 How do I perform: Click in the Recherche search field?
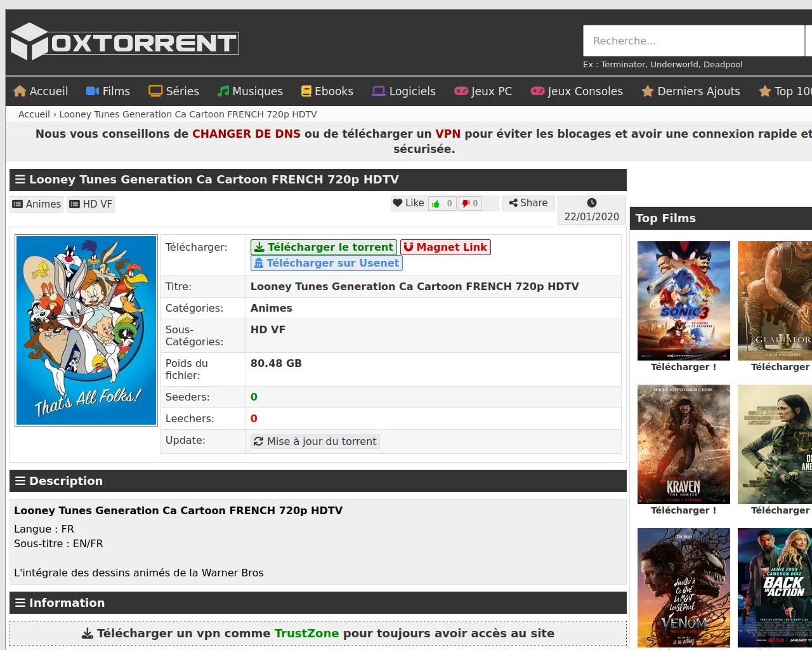coord(693,41)
